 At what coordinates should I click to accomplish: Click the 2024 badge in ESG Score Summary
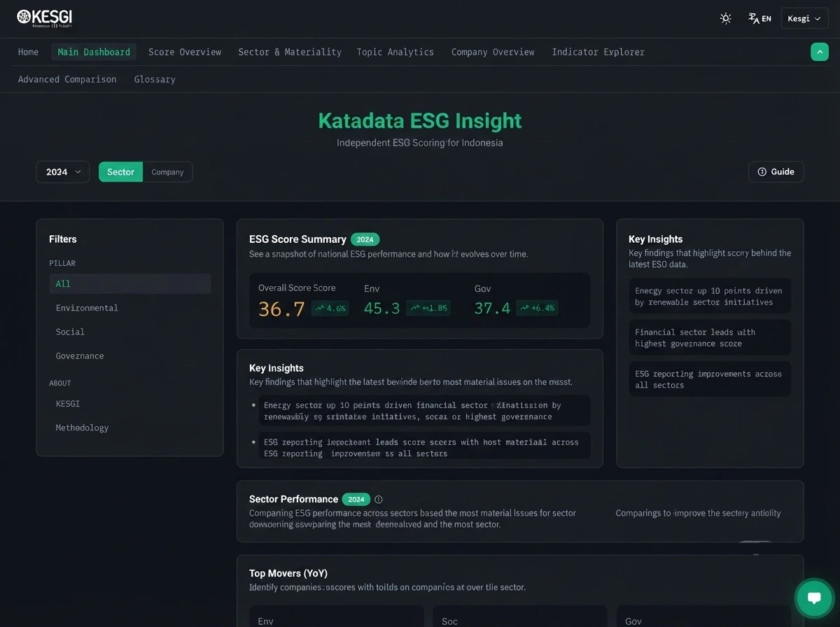[x=365, y=239]
